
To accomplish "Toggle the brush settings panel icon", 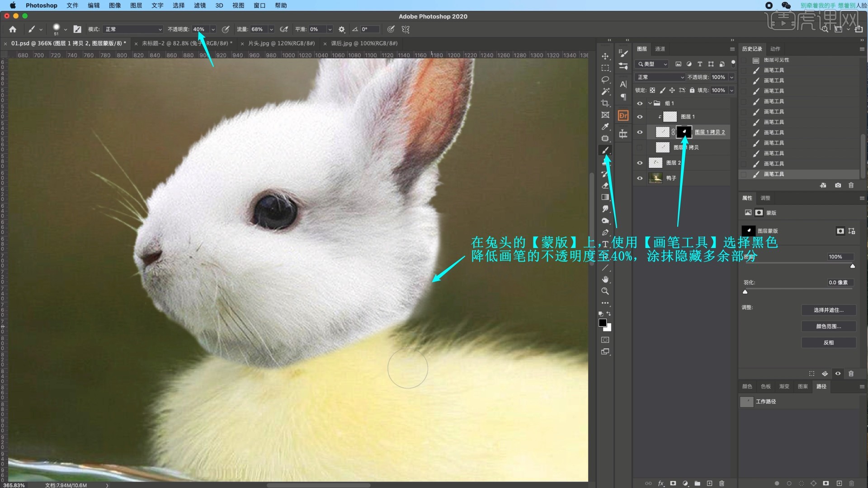I will pos(77,29).
